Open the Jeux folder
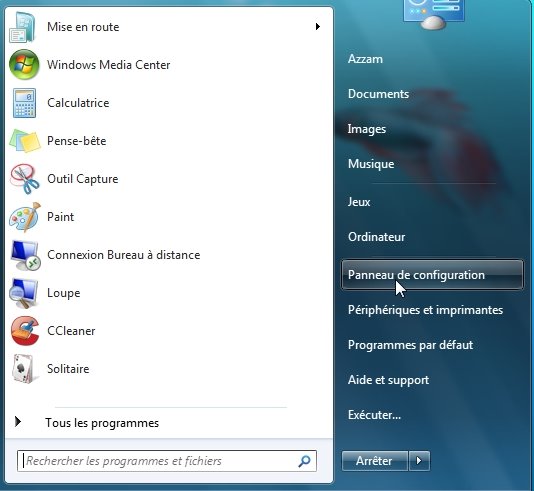 [x=359, y=202]
